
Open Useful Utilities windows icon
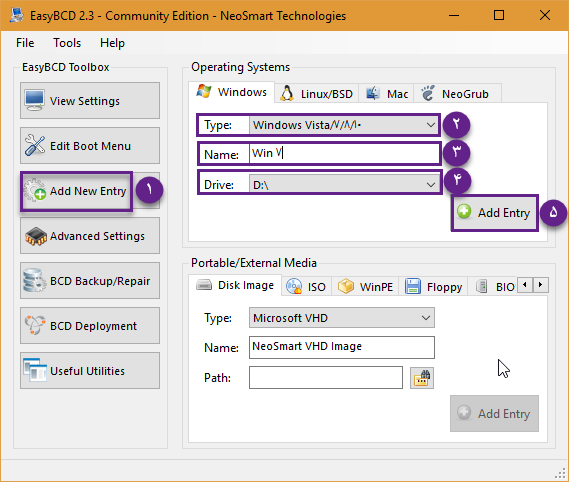point(35,370)
